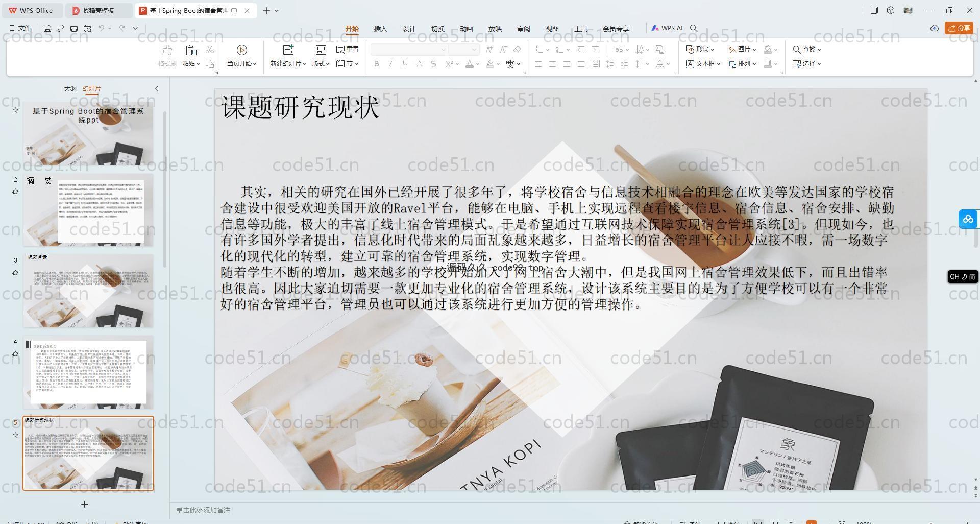Click the New Slide (新建幻灯片) icon
980x524 pixels.
[288, 50]
